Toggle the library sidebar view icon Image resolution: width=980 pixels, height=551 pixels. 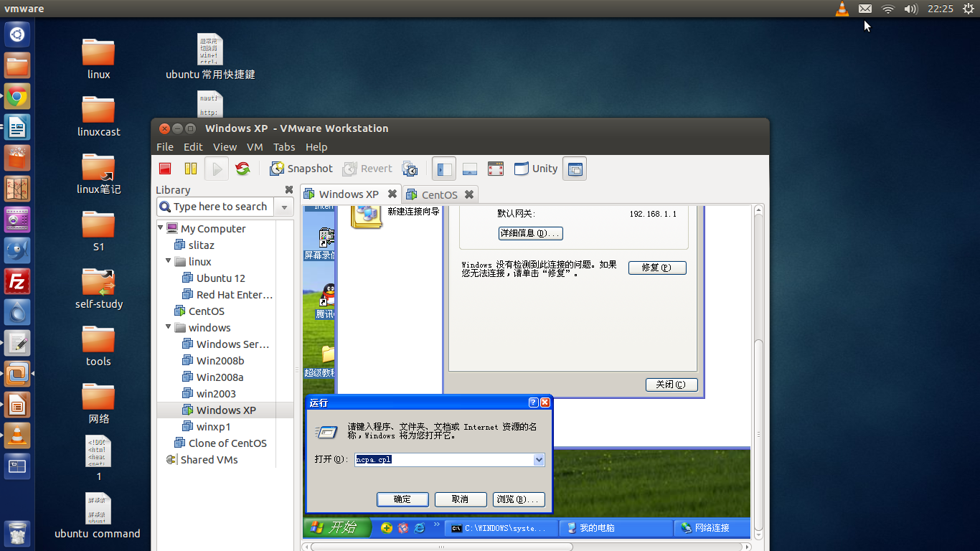coord(444,169)
